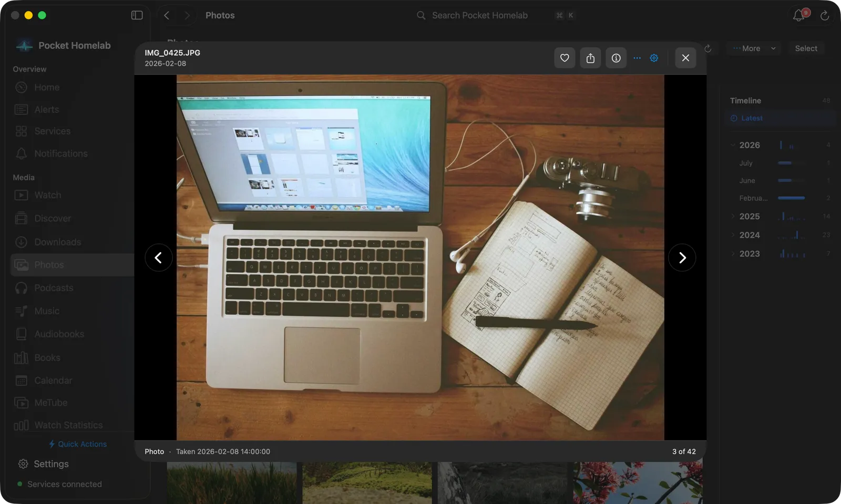Image resolution: width=841 pixels, height=504 pixels.
Task: Collapse the 2026 timeline year
Action: point(733,145)
